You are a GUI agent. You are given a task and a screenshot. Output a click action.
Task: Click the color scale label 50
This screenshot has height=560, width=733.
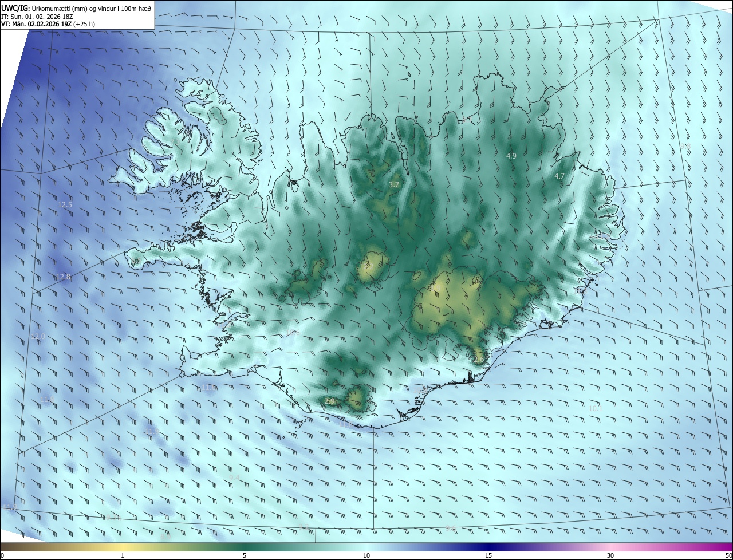pyautogui.click(x=728, y=555)
